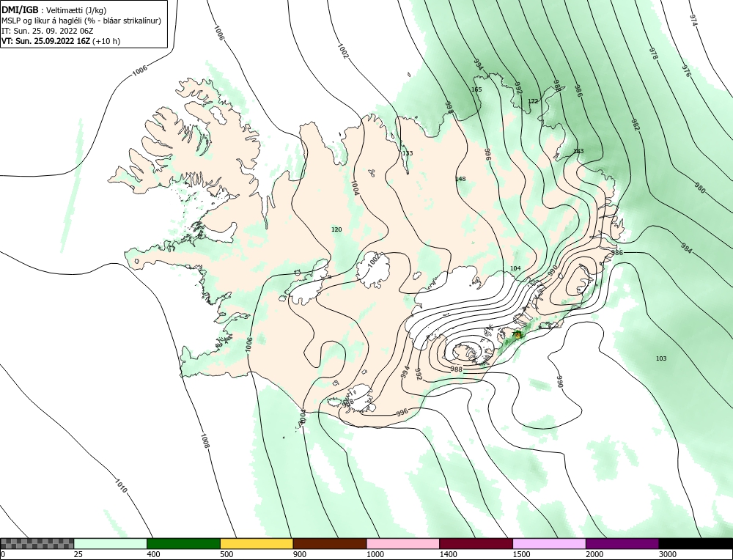Click the CAPE value 148 on the map
The height and width of the screenshot is (560, 733).
coord(460,179)
